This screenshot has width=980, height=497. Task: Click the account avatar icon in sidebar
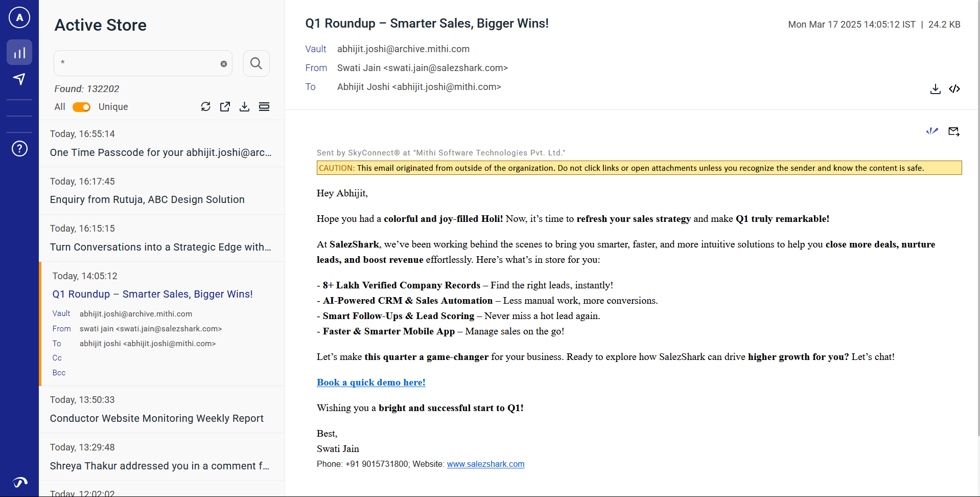[19, 17]
